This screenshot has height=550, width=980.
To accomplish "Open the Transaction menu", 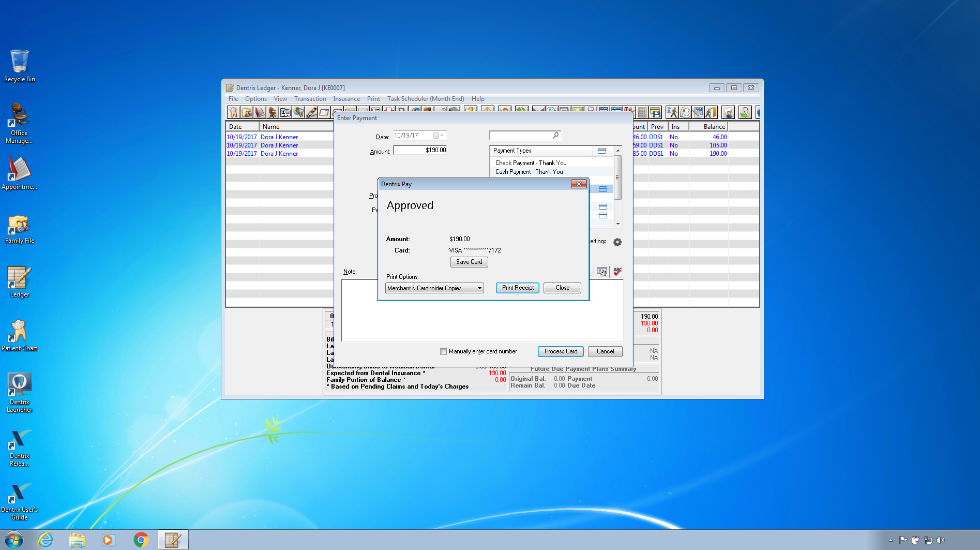I will (x=310, y=99).
